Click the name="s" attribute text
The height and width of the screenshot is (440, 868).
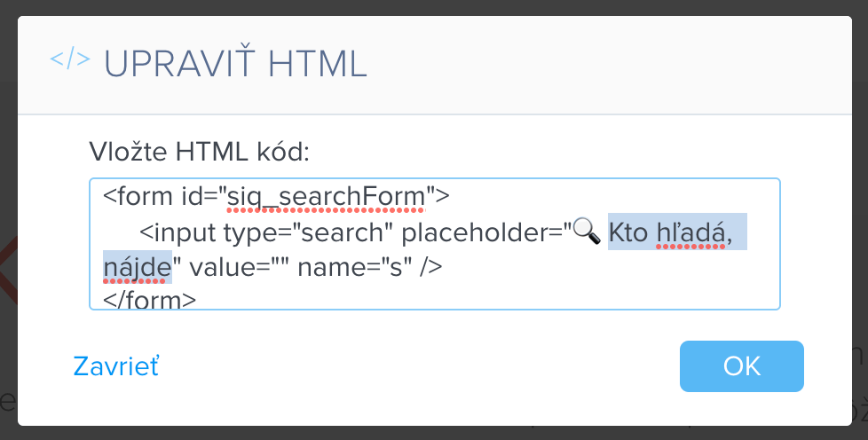click(x=354, y=267)
